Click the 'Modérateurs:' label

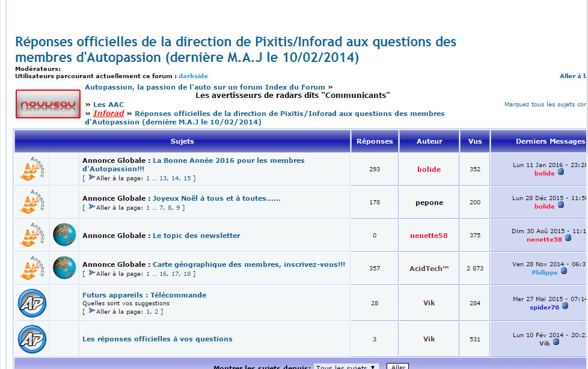(38, 69)
